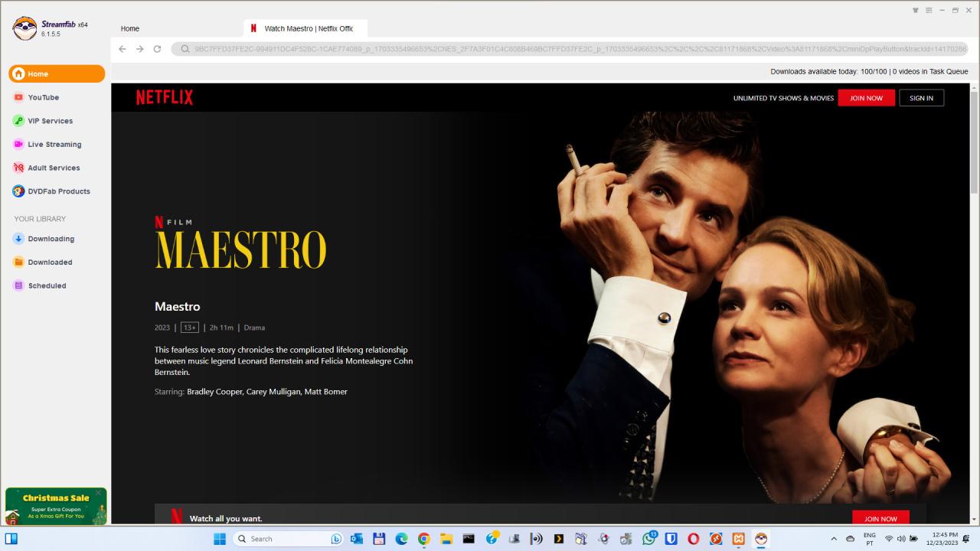Click the Netflix logo
Viewport: 980px width, 551px height.
click(165, 97)
